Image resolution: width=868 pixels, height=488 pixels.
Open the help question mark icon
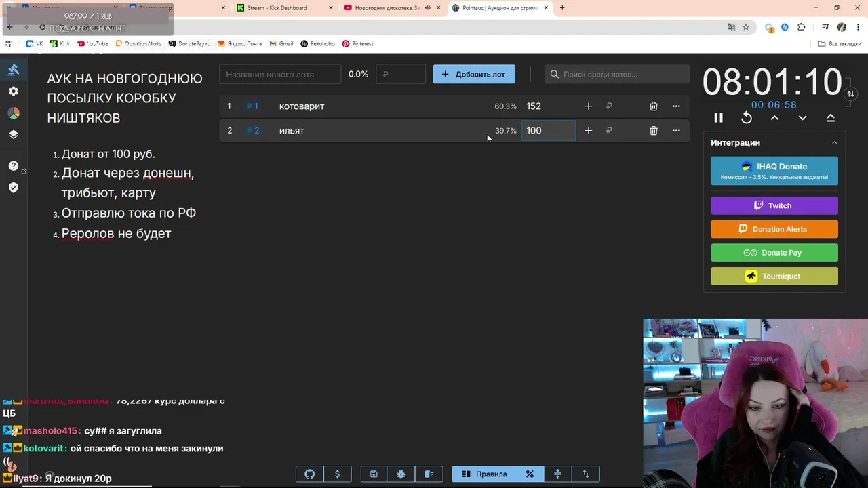pyautogui.click(x=14, y=166)
